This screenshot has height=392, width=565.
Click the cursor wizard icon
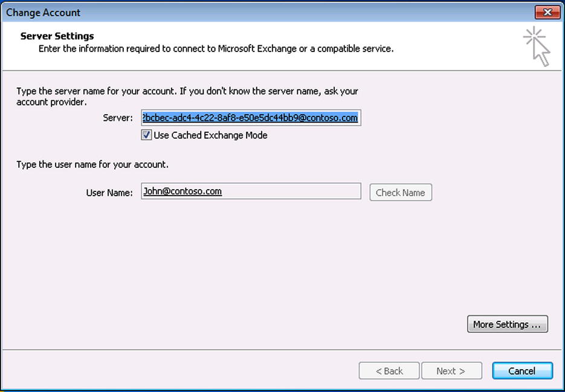point(537,47)
